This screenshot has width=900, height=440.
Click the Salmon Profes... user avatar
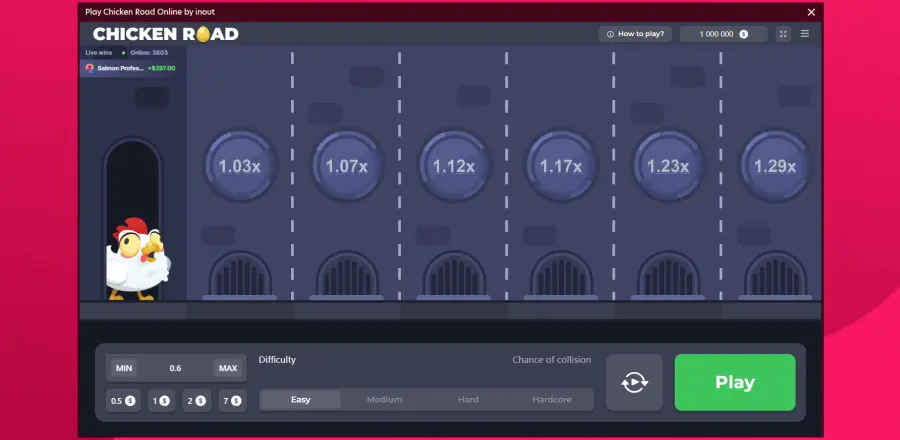point(90,68)
